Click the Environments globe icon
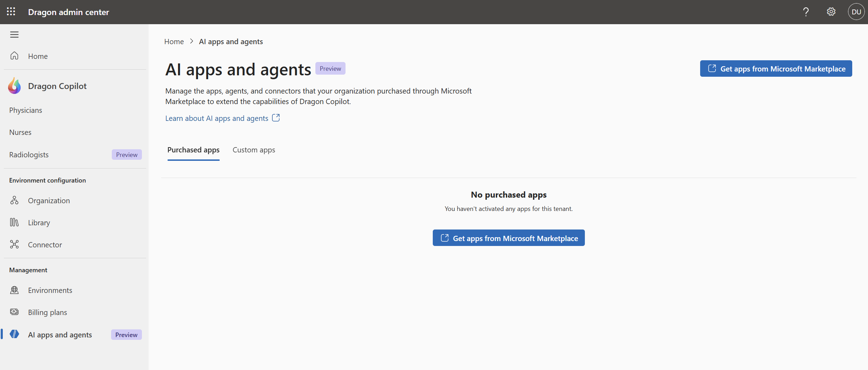Screen dimensions: 868x370 tap(14, 290)
